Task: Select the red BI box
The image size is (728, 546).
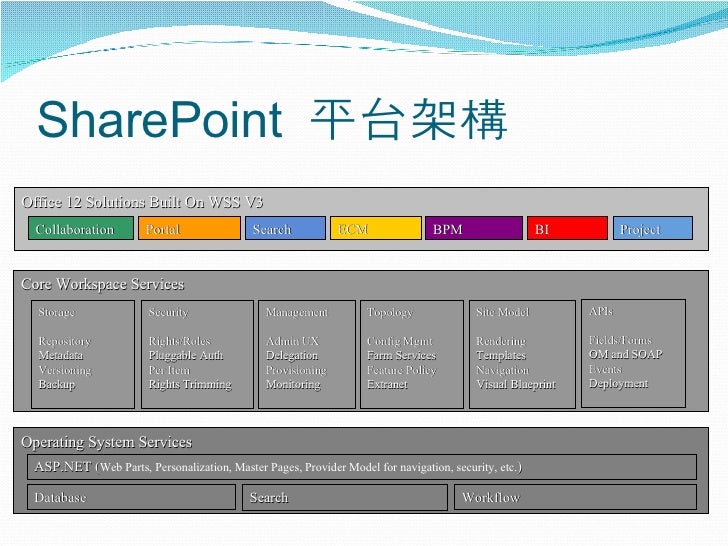Action: click(567, 228)
